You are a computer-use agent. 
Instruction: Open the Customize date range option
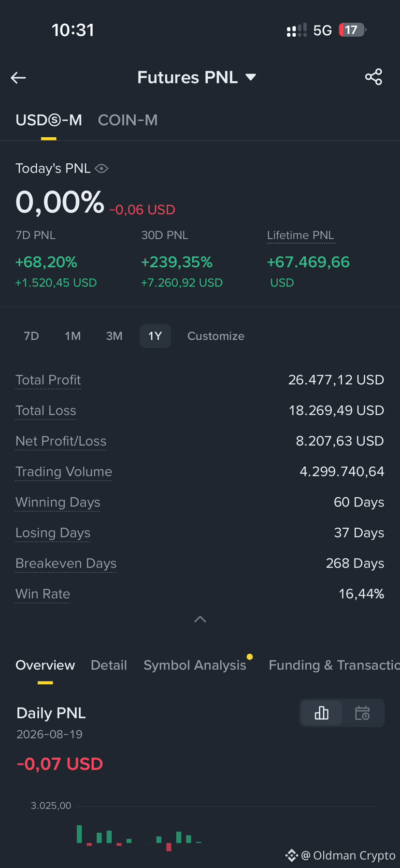pos(216,336)
